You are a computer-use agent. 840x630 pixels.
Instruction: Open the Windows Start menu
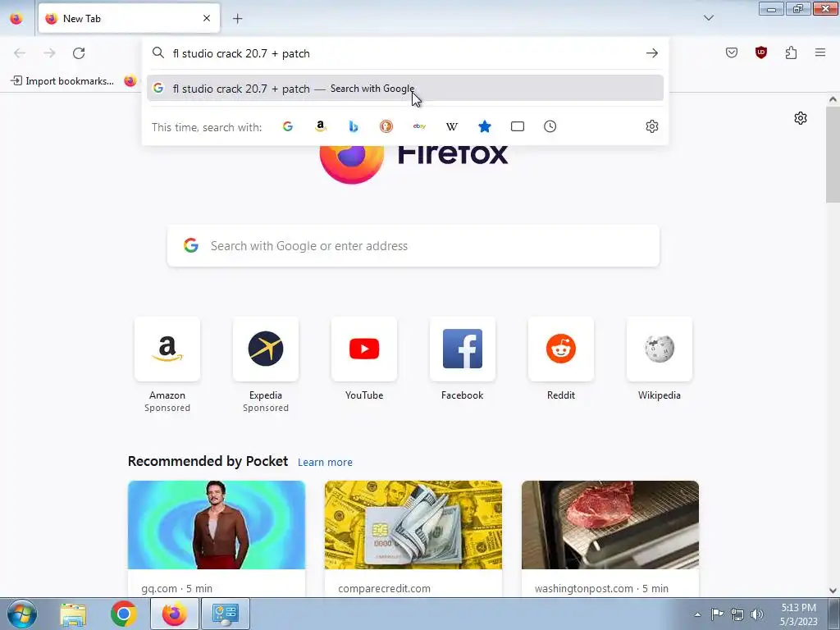22,614
